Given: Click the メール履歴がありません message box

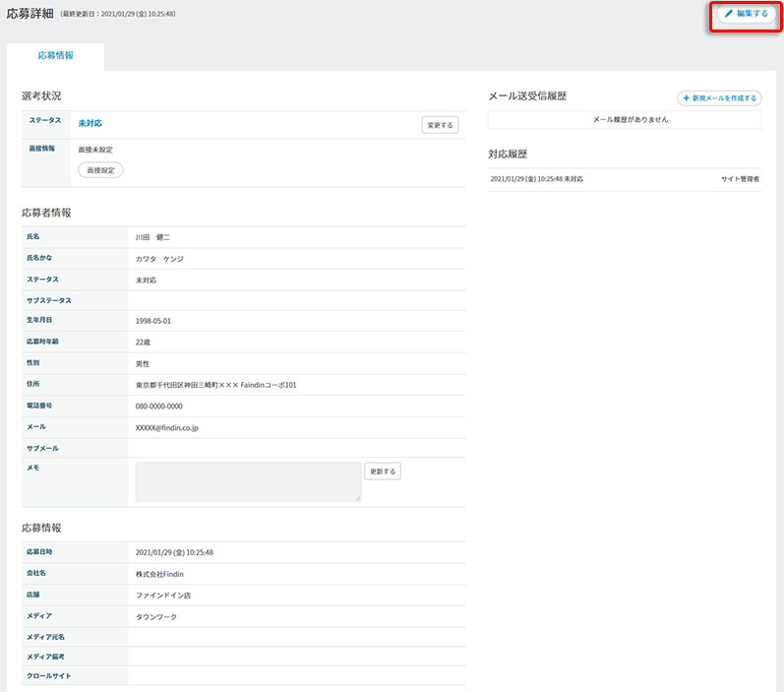Looking at the screenshot, I should coord(625,119).
